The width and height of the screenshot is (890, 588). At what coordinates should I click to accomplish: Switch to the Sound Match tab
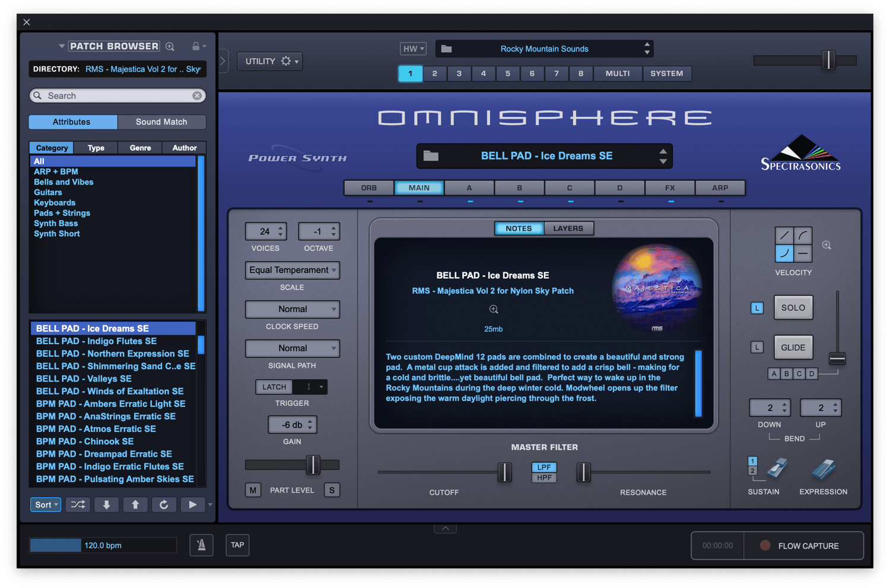[x=161, y=122]
